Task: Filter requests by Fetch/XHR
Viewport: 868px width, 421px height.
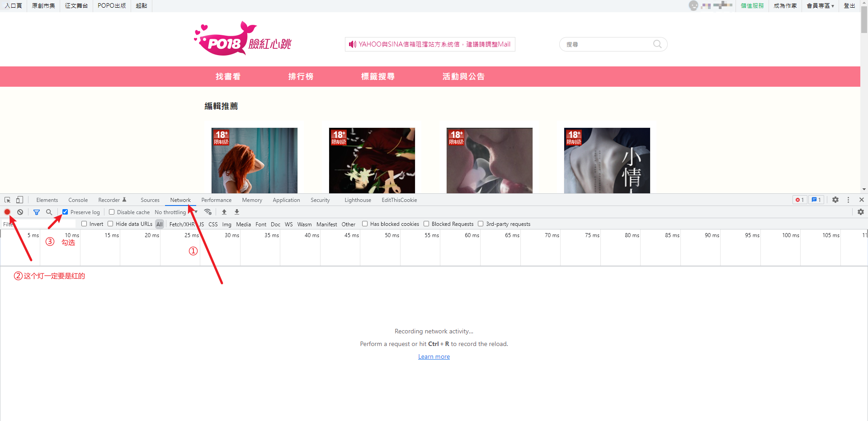Action: 182,224
